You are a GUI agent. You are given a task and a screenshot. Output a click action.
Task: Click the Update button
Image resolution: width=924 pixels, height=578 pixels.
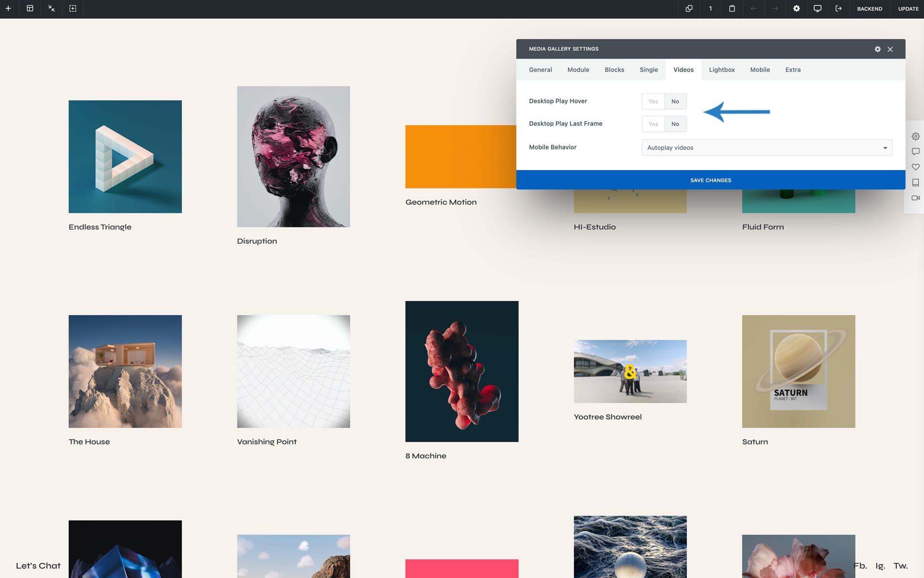908,9
